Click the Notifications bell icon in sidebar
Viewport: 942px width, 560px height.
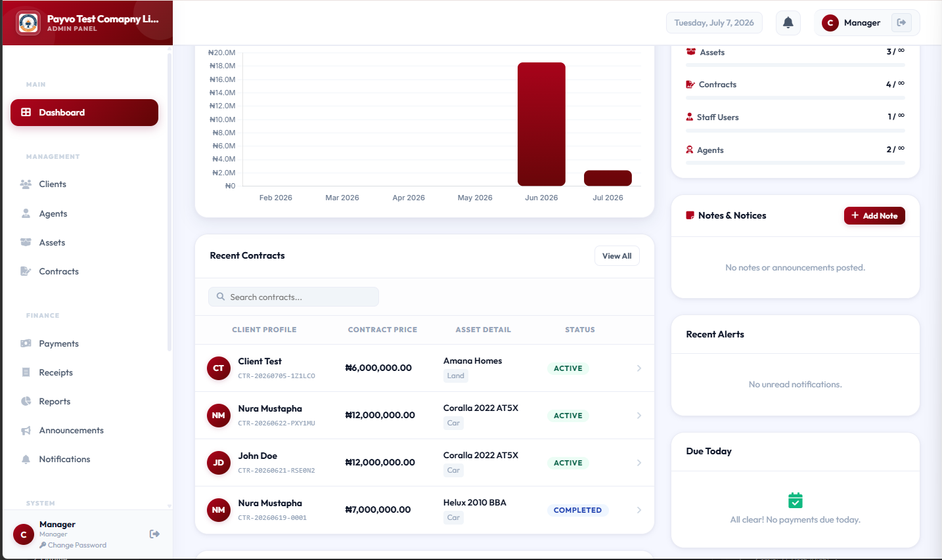[26, 460]
